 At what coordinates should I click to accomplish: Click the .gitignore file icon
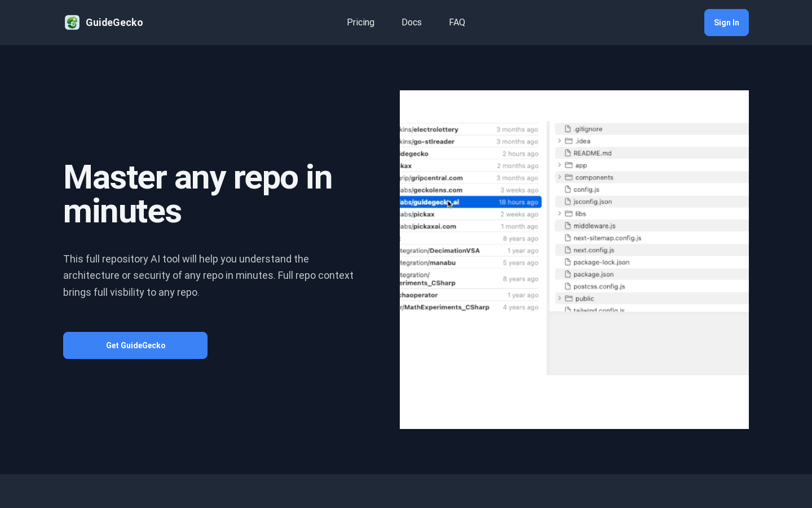tap(568, 129)
